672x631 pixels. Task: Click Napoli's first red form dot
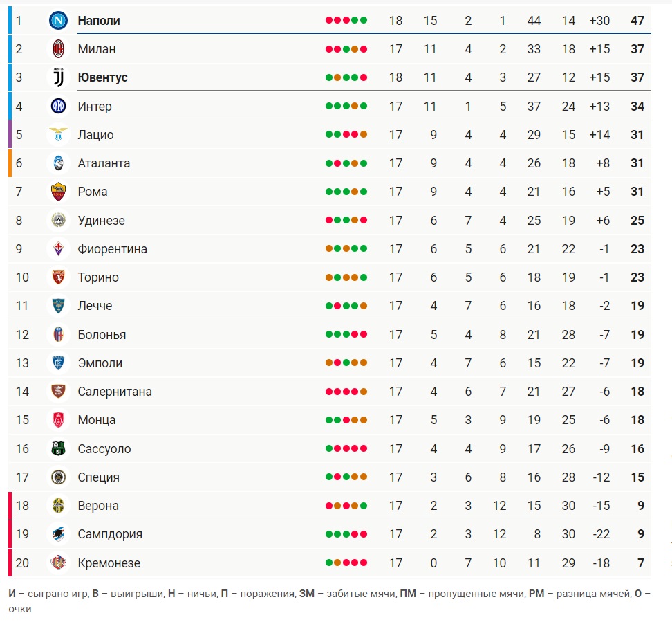pyautogui.click(x=328, y=20)
